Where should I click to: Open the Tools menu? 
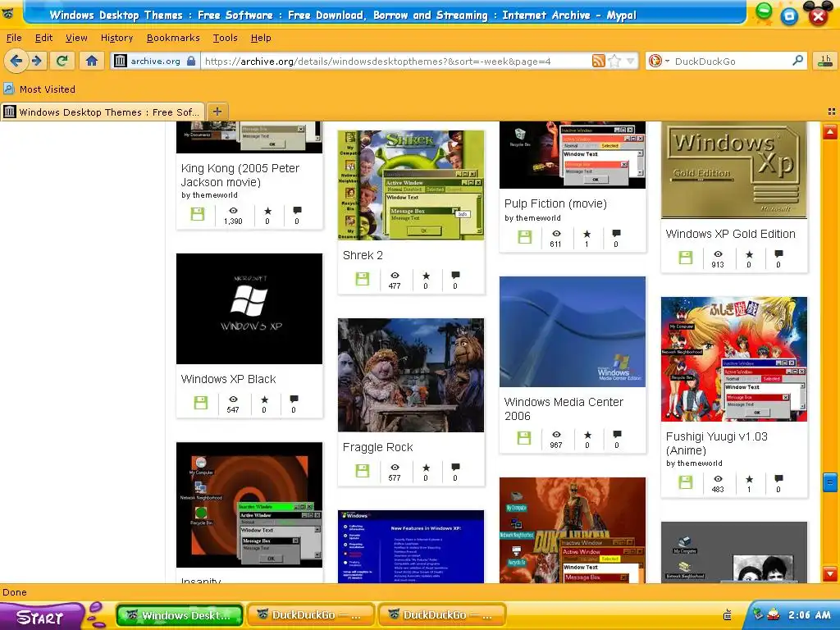click(x=225, y=38)
